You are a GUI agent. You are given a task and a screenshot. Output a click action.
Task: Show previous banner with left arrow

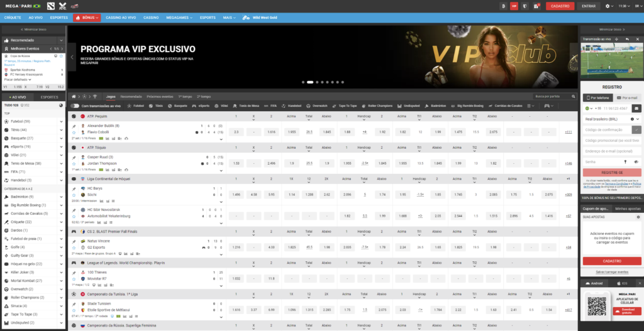click(x=72, y=57)
